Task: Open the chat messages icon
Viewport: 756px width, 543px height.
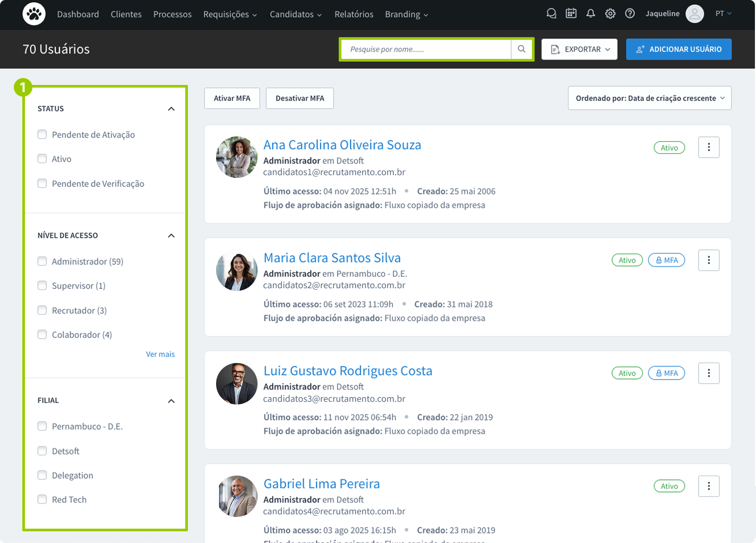Action: pos(551,14)
